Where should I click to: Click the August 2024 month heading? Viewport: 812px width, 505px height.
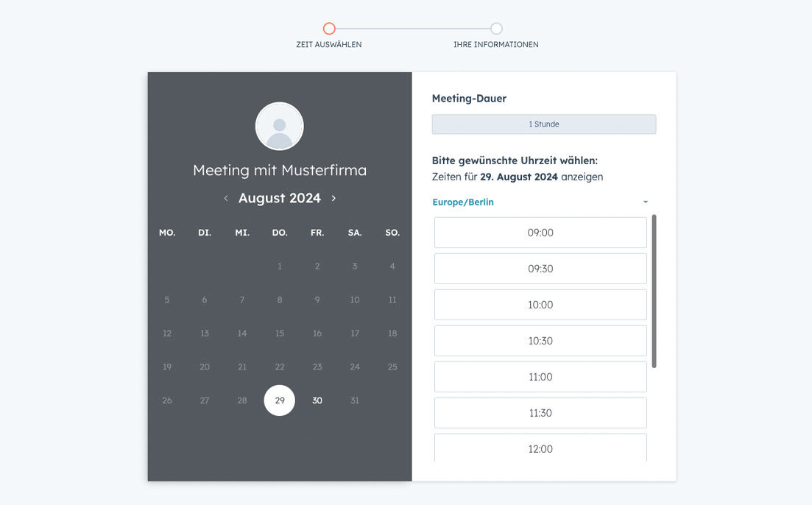280,198
